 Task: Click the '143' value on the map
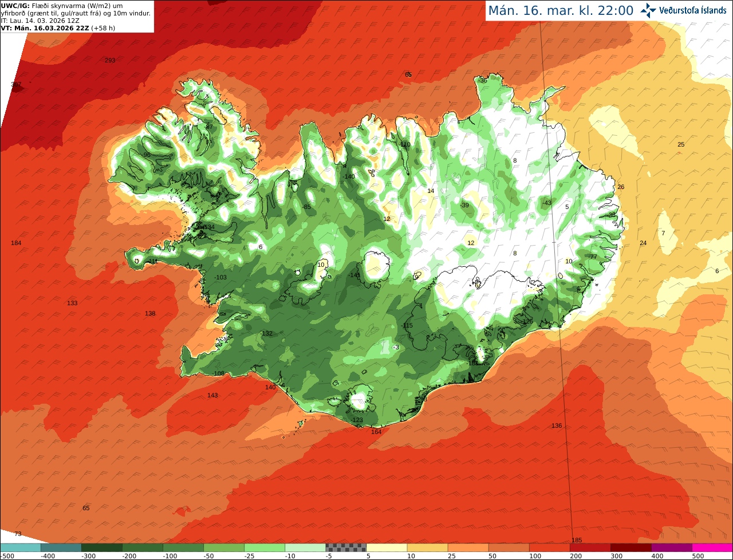(212, 396)
